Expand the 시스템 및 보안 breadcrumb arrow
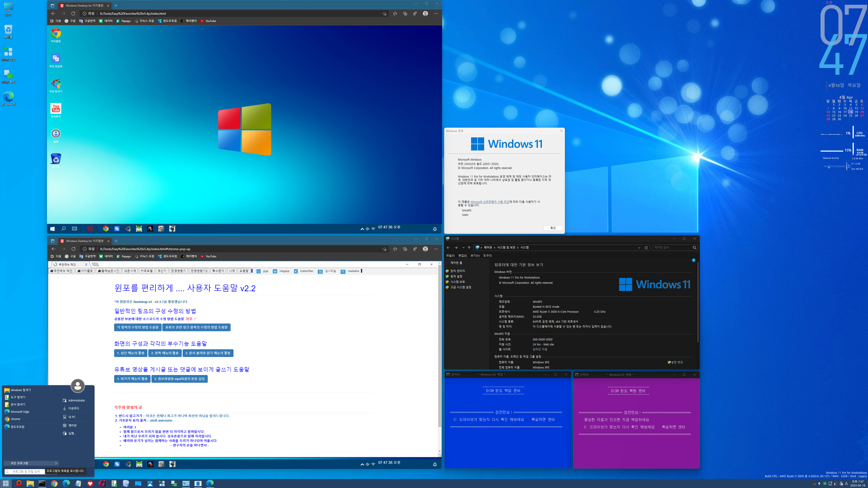Viewport: 868px width, 488px height. pyautogui.click(x=518, y=248)
